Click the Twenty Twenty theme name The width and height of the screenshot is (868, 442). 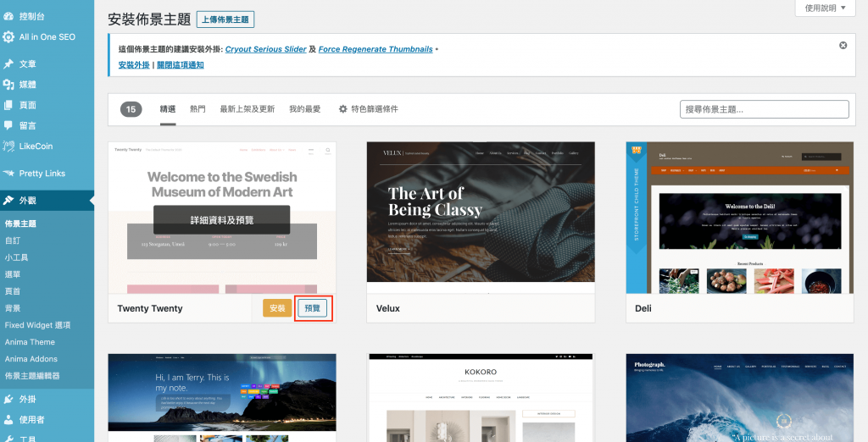(x=150, y=308)
